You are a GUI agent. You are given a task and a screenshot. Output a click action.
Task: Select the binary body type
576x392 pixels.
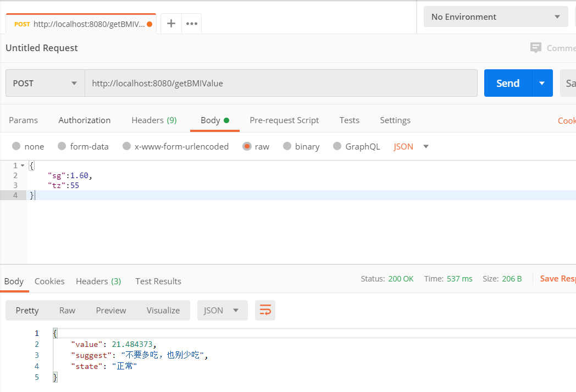click(287, 146)
